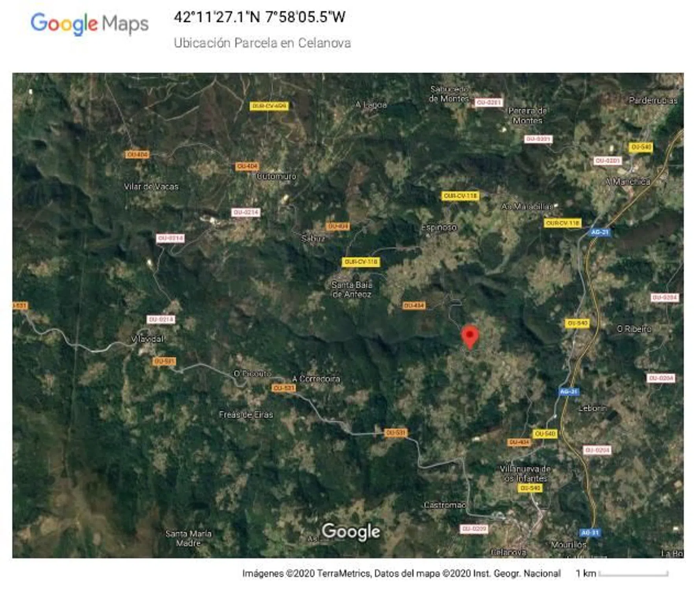Click the Espinoso village label
The image size is (700, 590).
[439, 227]
